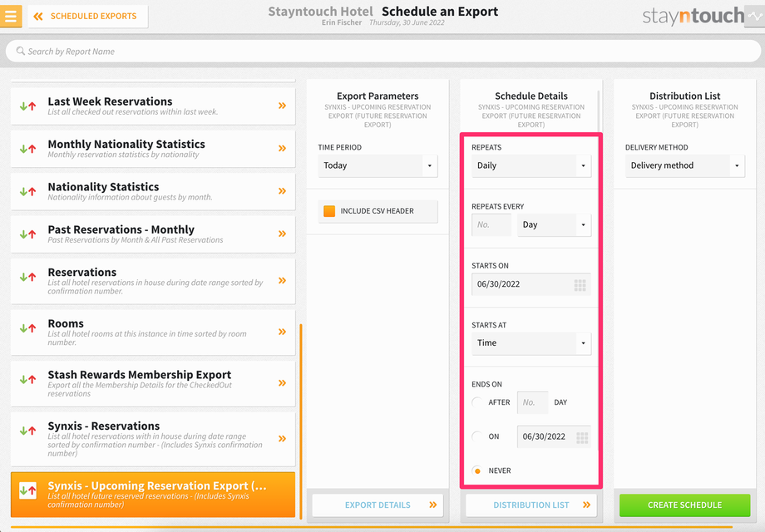Open calendar picker for Ends On date
The image size is (765, 532).
point(582,438)
